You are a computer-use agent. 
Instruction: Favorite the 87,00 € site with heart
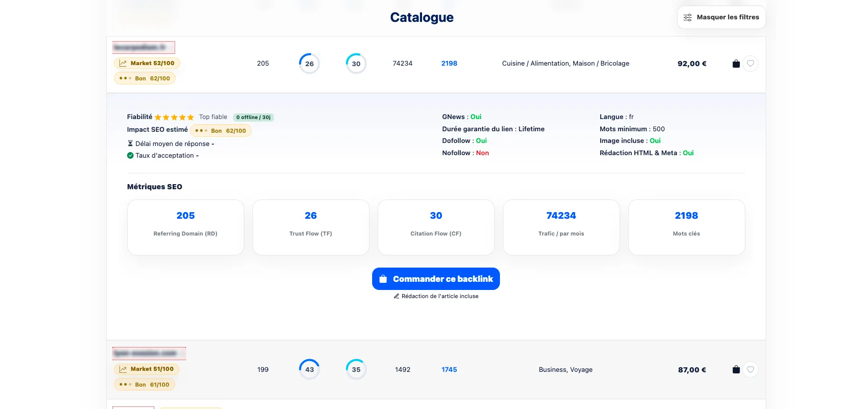(750, 370)
